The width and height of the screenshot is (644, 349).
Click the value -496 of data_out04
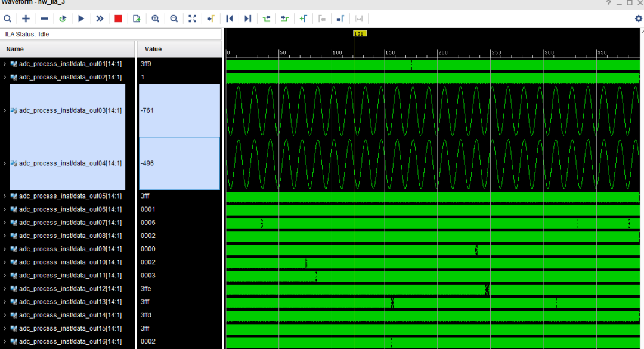point(147,163)
